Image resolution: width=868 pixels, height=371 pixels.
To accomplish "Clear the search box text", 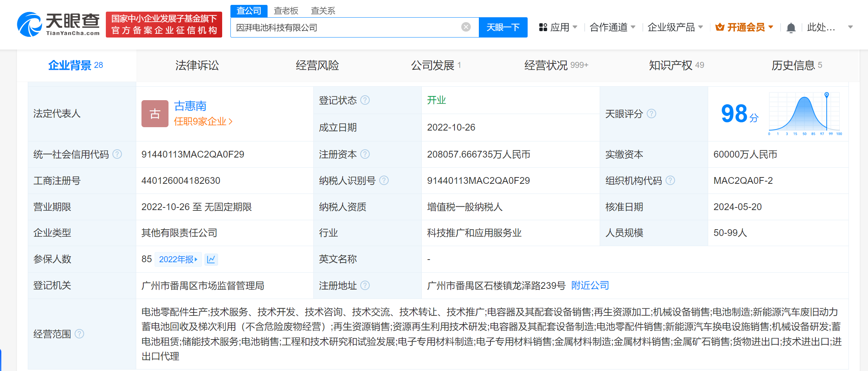I will point(466,27).
